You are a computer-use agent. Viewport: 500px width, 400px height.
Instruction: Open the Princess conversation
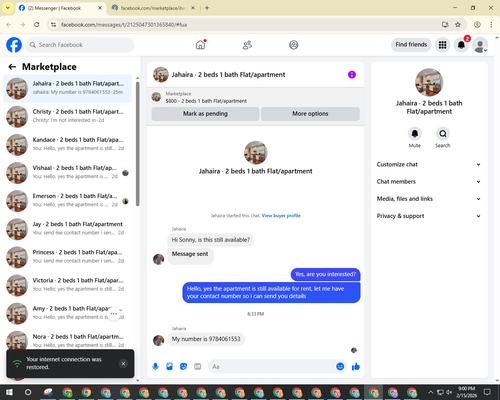[68, 257]
